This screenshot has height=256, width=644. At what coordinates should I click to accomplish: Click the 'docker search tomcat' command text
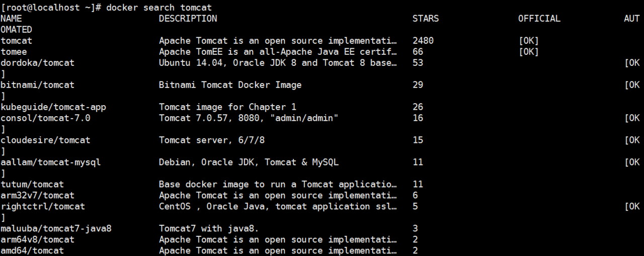click(x=159, y=8)
